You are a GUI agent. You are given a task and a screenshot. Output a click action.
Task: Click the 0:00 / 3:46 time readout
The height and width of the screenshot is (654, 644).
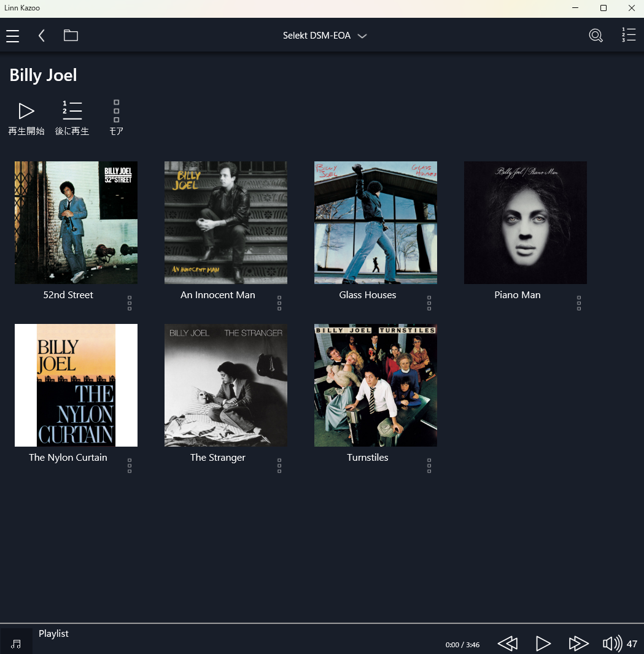coord(462,645)
